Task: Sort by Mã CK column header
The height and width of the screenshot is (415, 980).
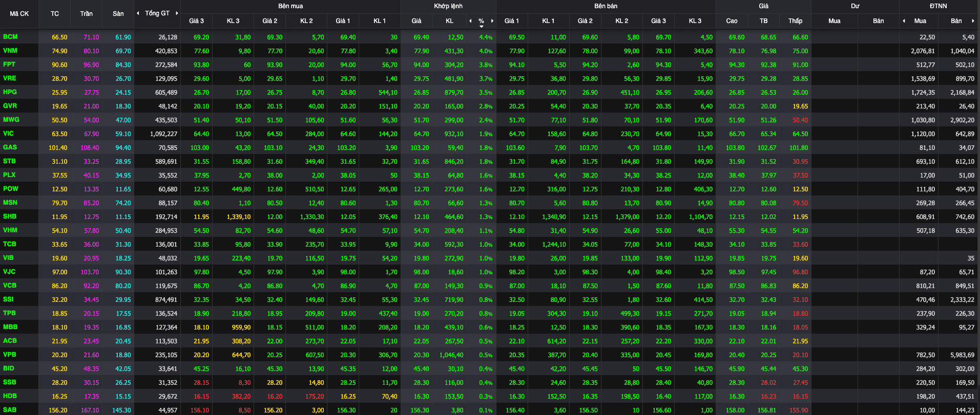Action: 19,14
